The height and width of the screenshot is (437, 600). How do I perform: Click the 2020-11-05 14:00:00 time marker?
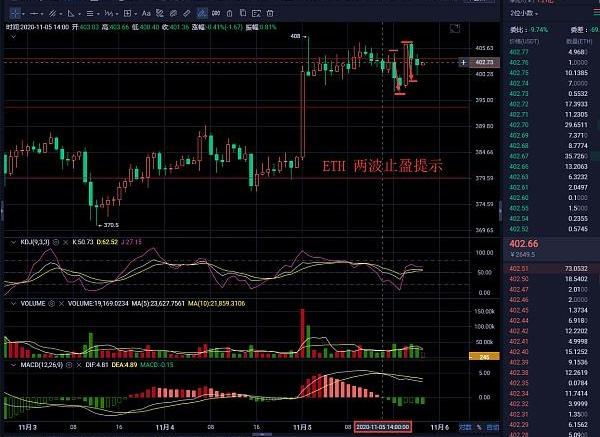click(x=382, y=427)
